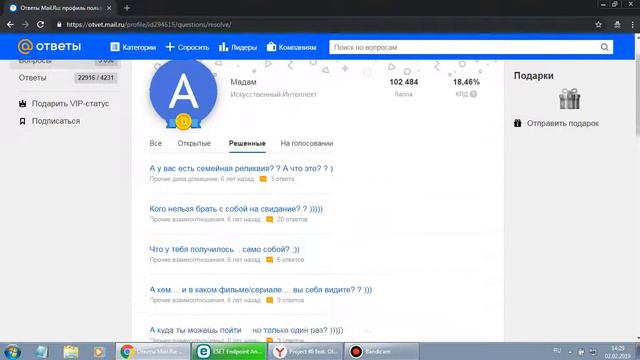Select the comment icon next to '9 ответов'

point(269,300)
